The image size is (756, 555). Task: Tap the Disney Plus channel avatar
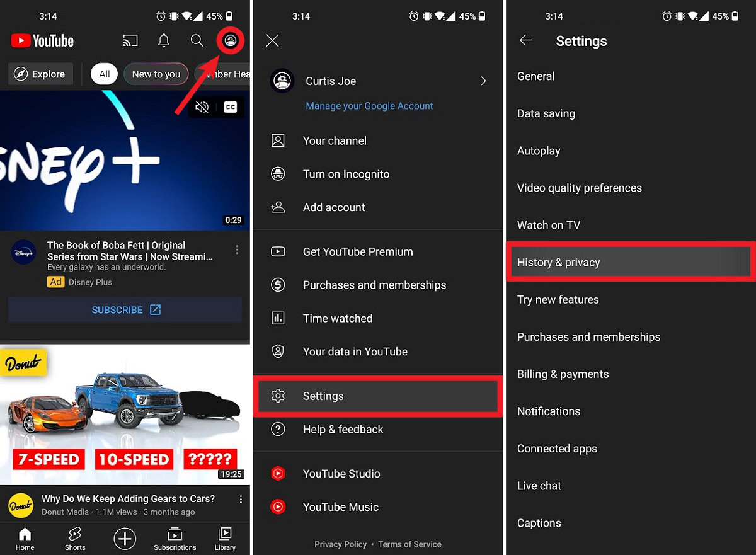coord(23,252)
